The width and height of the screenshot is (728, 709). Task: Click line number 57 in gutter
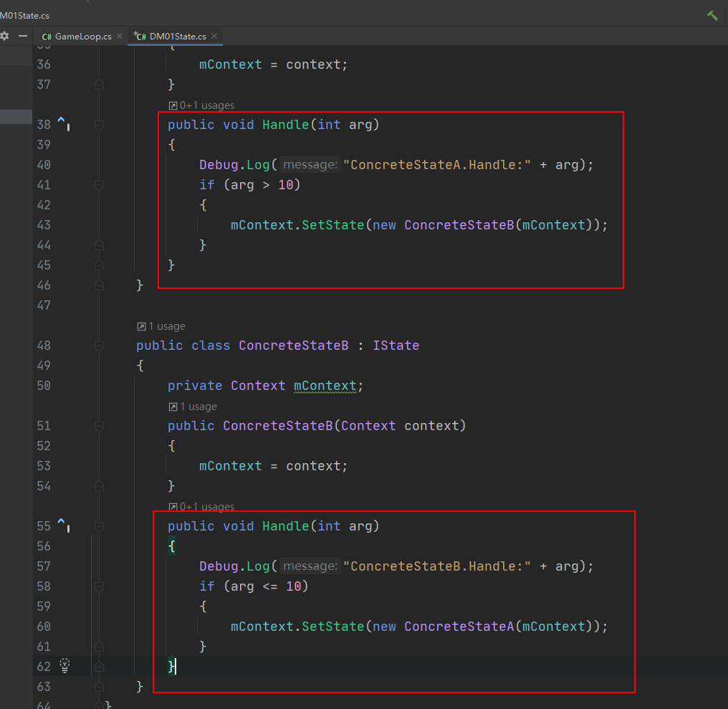[x=44, y=566]
